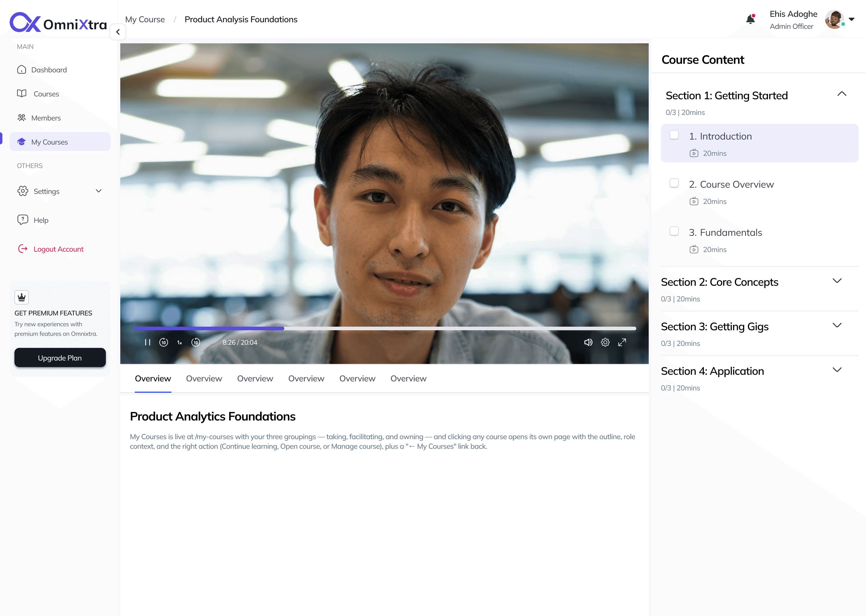866x616 pixels.
Task: Expand Section 2: Core Concepts
Action: tap(837, 281)
